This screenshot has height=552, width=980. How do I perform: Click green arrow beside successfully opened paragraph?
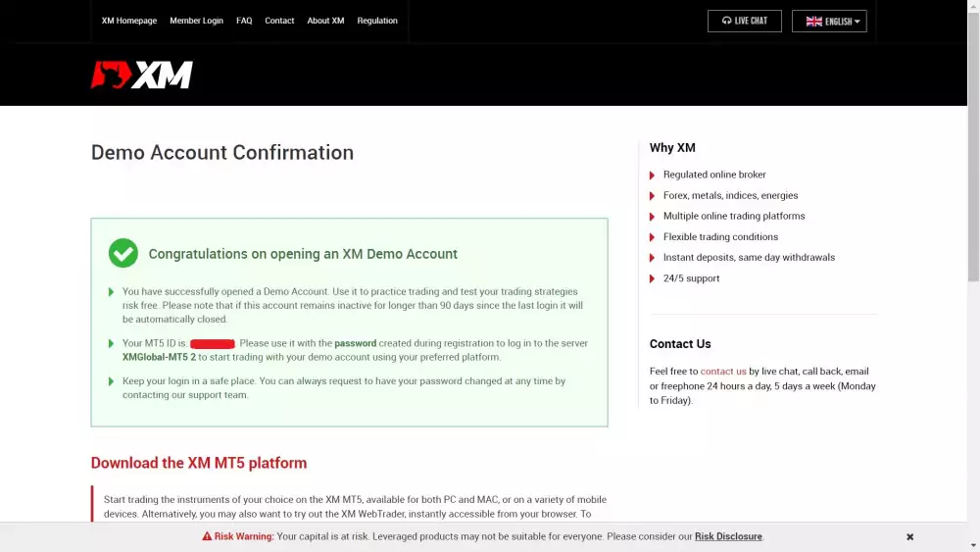point(112,292)
